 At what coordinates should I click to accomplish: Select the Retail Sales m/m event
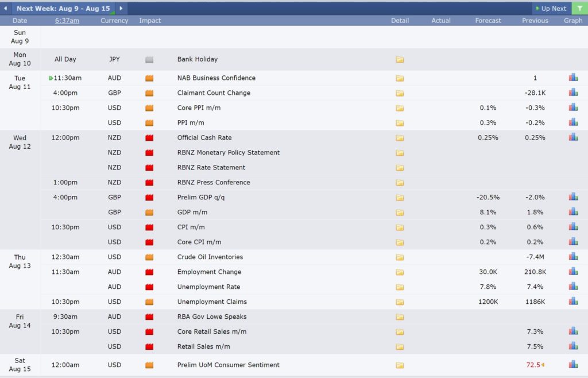204,346
